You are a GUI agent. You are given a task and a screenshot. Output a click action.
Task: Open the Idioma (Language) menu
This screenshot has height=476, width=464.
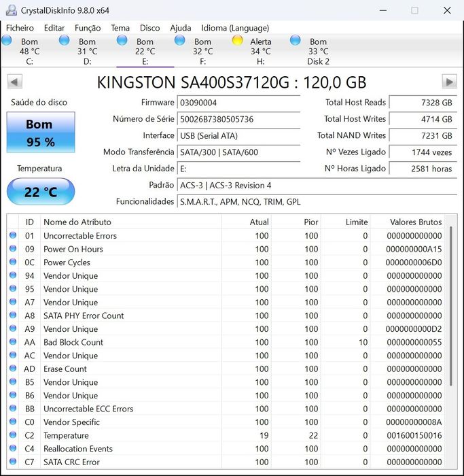235,28
